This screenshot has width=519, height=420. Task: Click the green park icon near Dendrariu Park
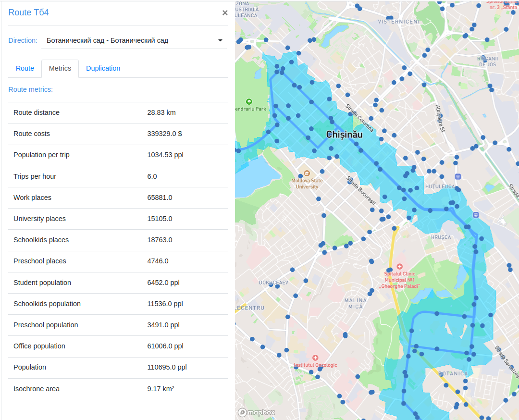249,101
